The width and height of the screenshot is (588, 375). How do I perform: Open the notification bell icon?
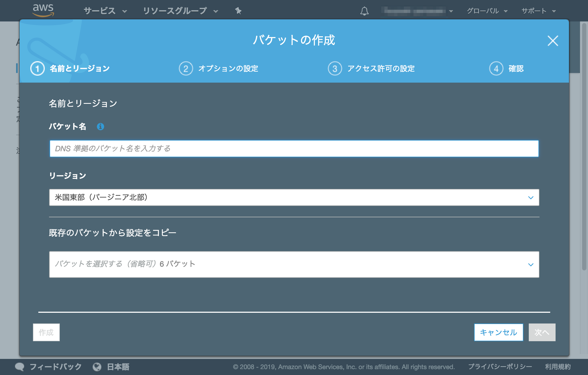coord(364,11)
